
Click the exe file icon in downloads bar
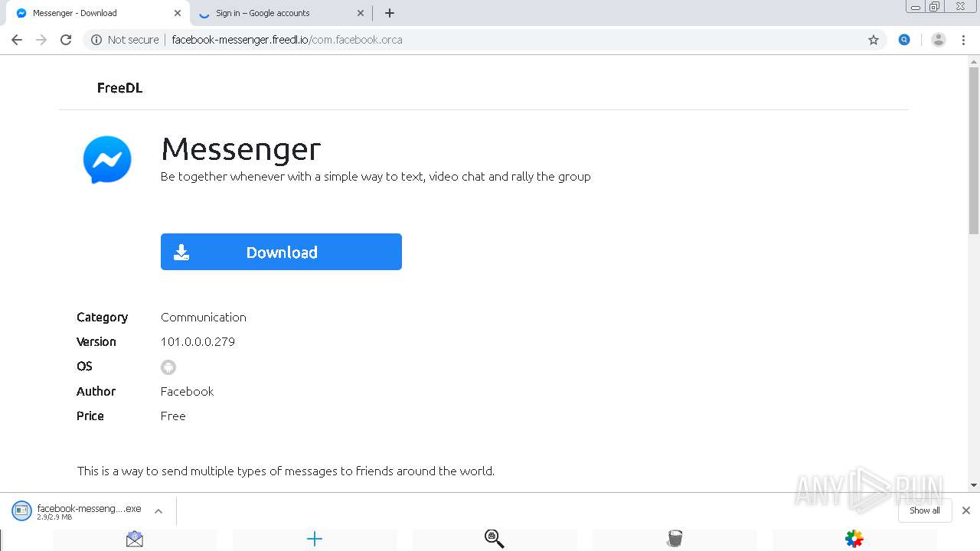[21, 510]
